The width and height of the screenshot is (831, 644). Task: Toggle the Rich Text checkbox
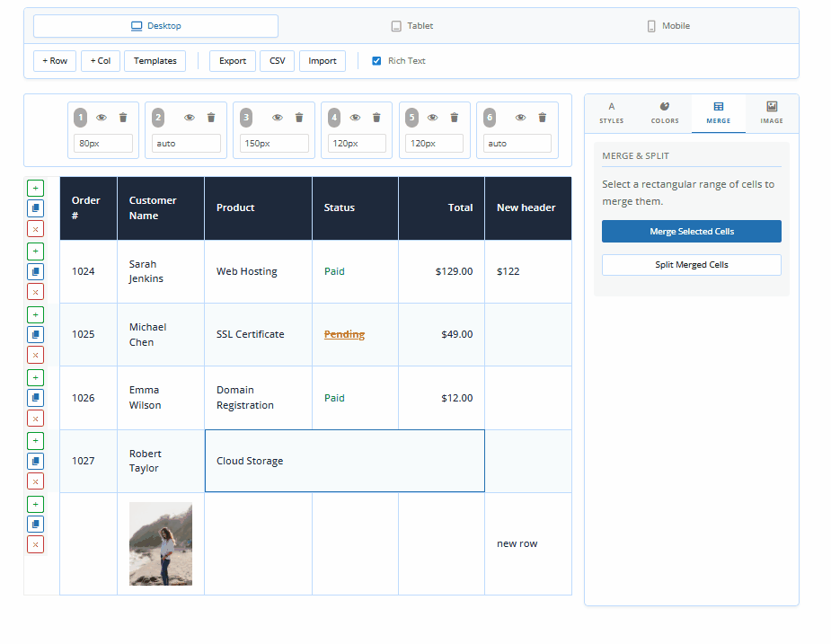pyautogui.click(x=376, y=61)
